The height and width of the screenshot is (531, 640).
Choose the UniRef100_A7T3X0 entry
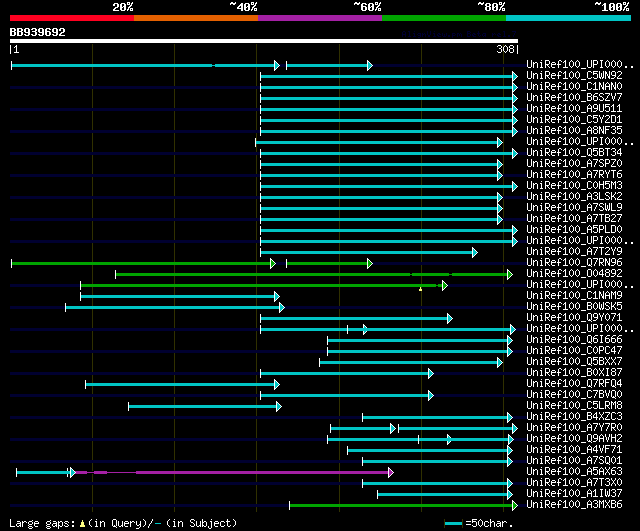[x=574, y=483]
